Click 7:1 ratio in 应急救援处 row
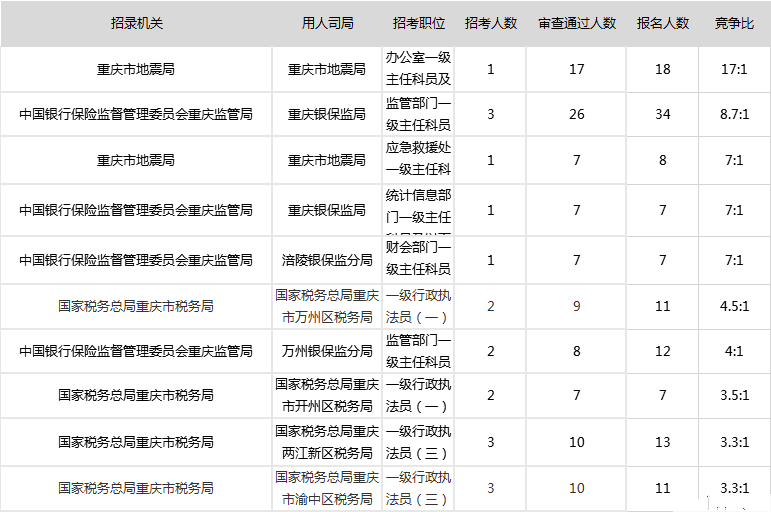Image resolution: width=771 pixels, height=512 pixels. (x=734, y=160)
